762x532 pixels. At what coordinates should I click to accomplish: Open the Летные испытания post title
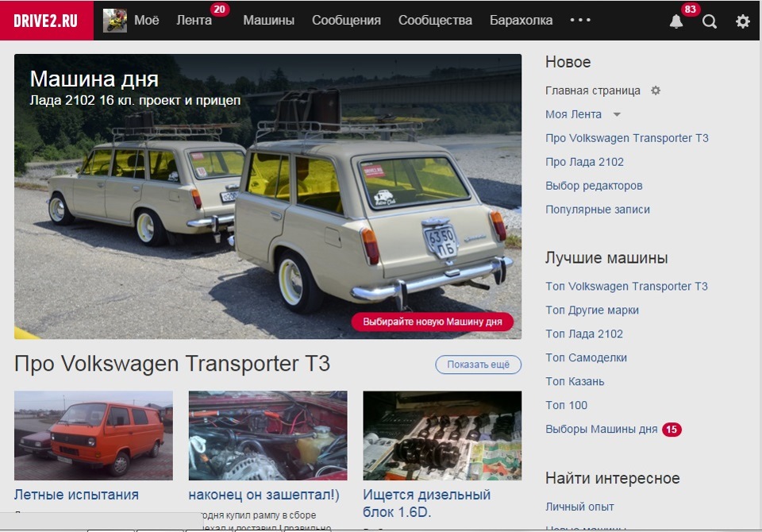pyautogui.click(x=76, y=495)
